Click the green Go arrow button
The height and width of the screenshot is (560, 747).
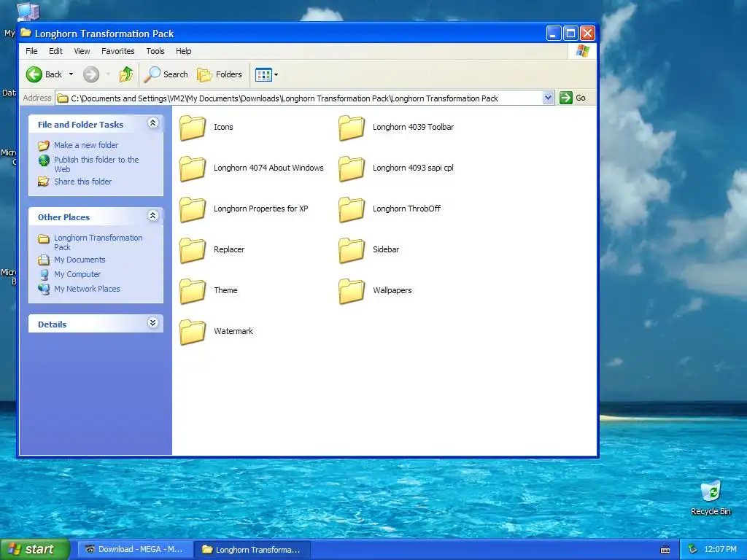point(565,98)
